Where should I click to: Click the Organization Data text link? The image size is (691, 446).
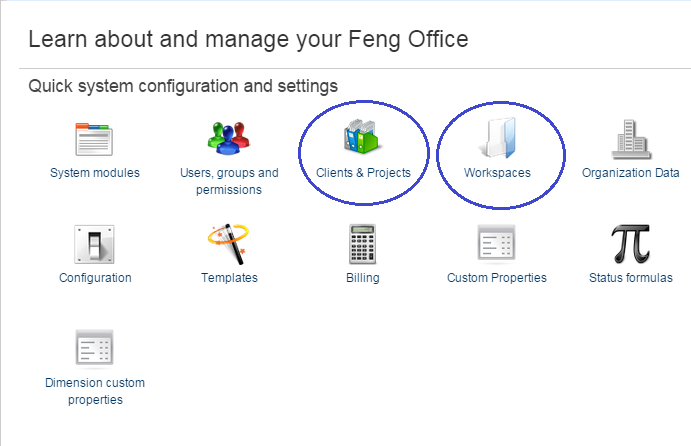631,173
